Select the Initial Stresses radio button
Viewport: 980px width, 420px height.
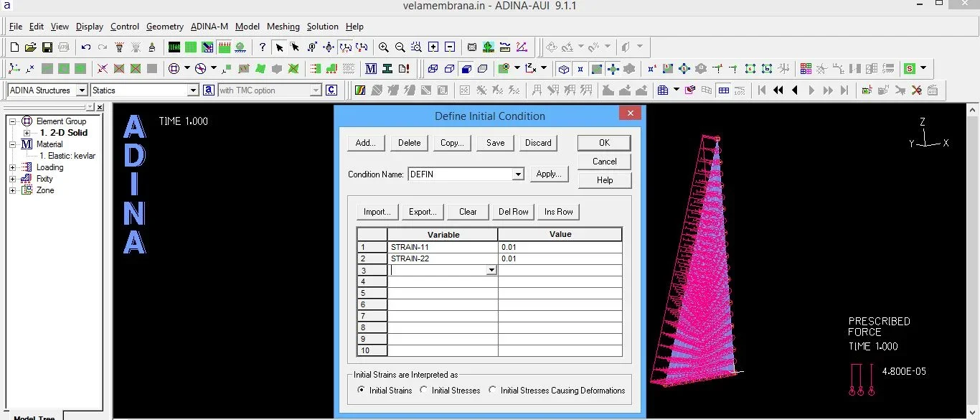[424, 391]
